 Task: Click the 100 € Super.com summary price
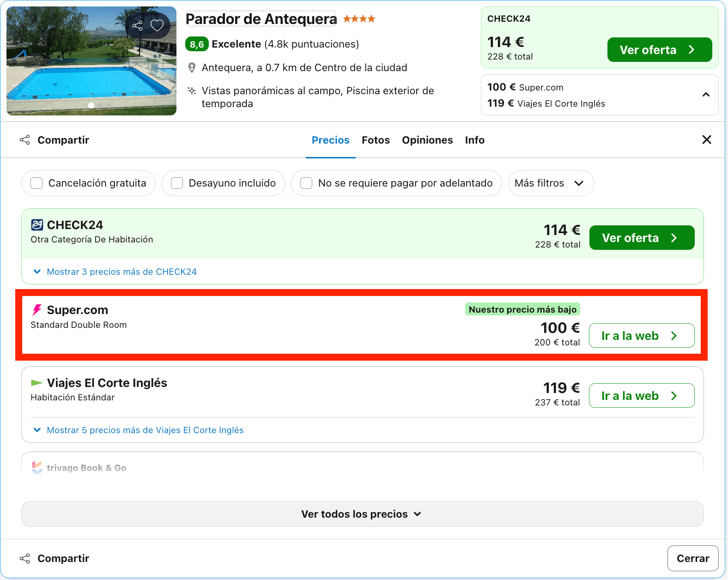[525, 87]
